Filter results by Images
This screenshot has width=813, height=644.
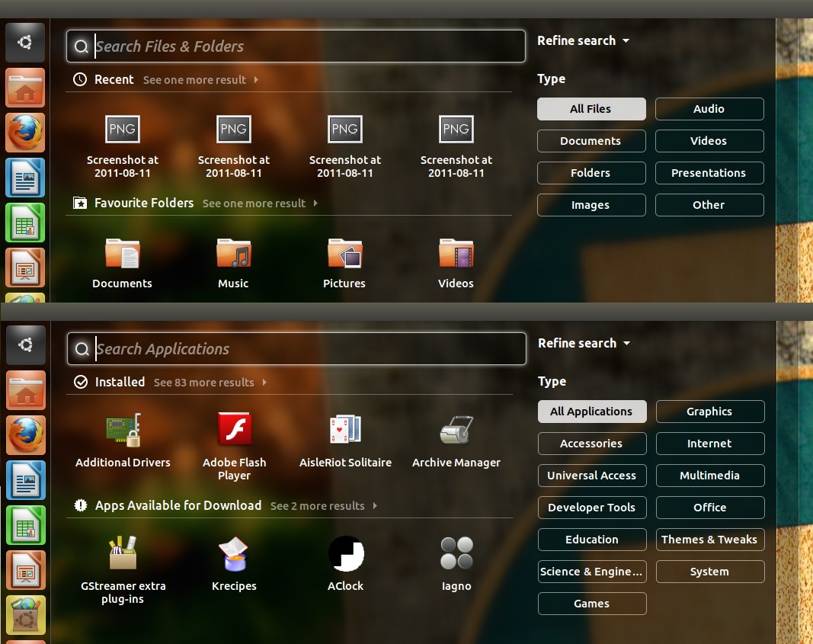tap(591, 205)
